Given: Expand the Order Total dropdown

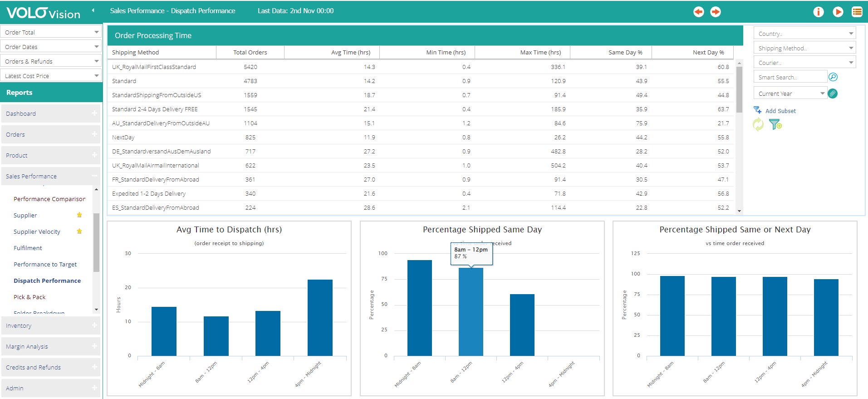Looking at the screenshot, I should (x=51, y=32).
